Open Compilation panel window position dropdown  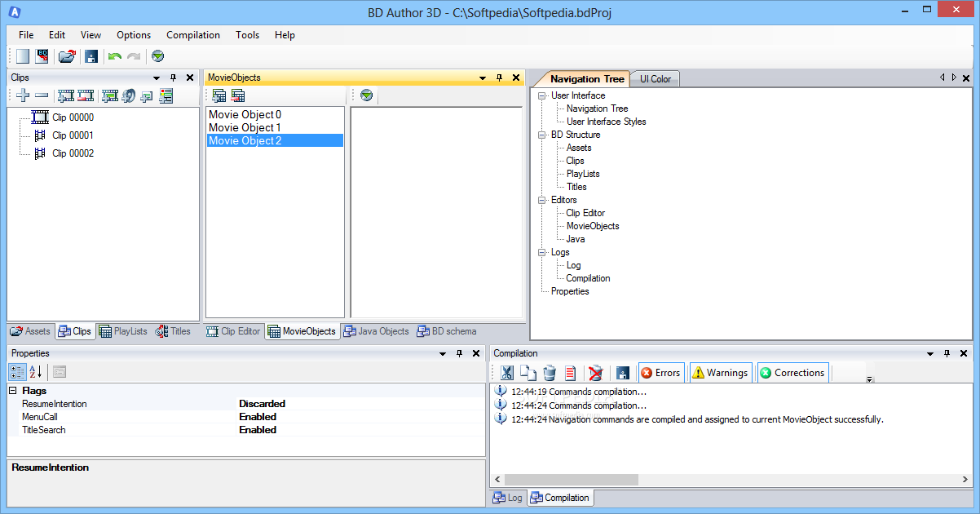pos(930,354)
